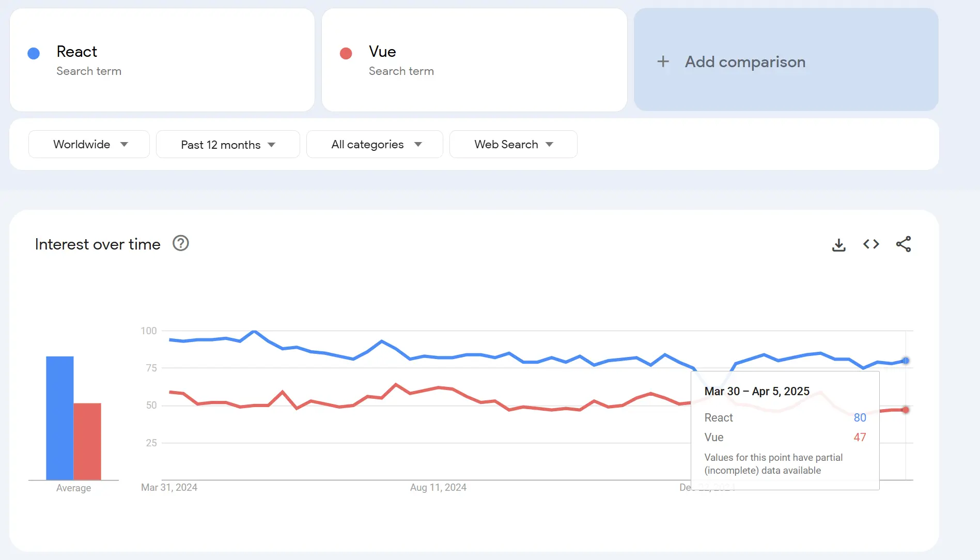Viewport: 980px width, 560px height.
Task: Edit the Vue search term
Action: pos(382,52)
